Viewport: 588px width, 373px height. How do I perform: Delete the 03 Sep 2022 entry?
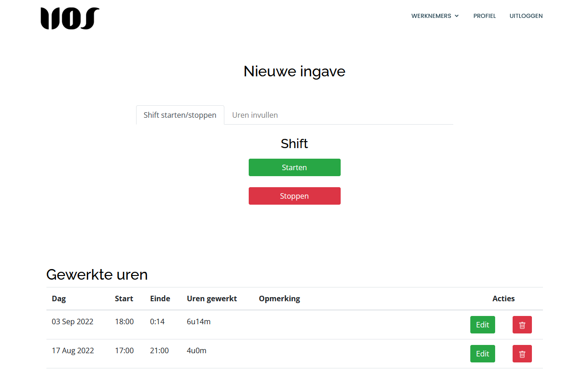522,325
